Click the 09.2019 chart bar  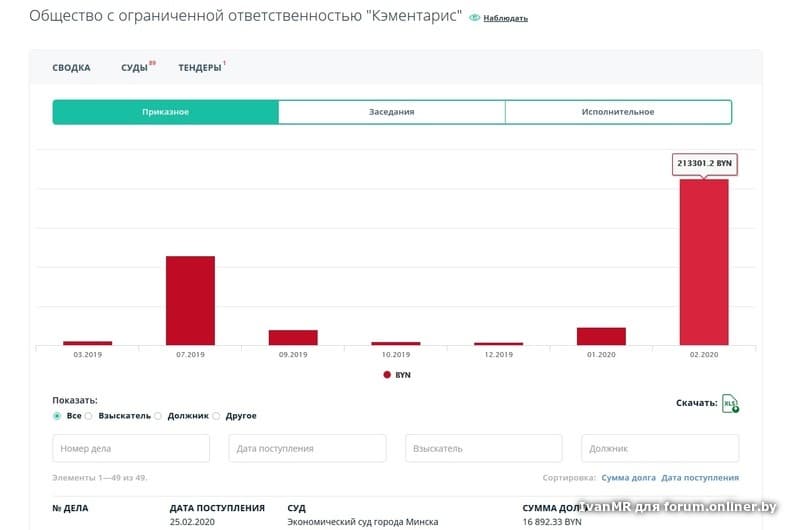(293, 338)
